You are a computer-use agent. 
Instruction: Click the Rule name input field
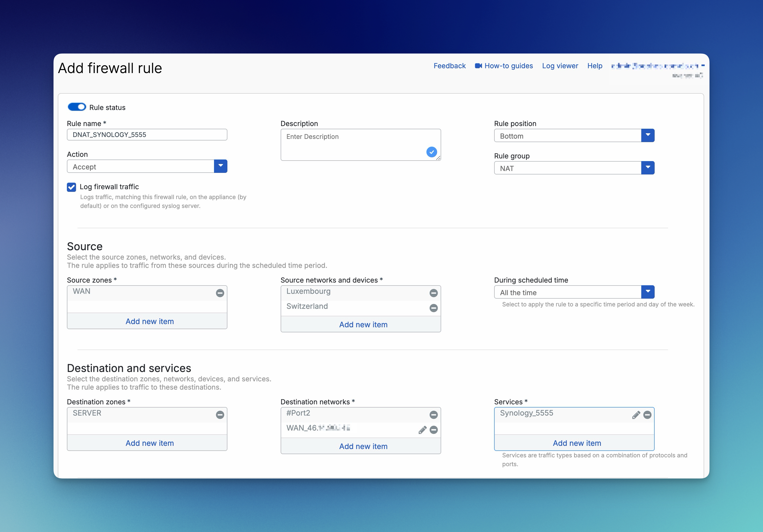[x=147, y=135]
